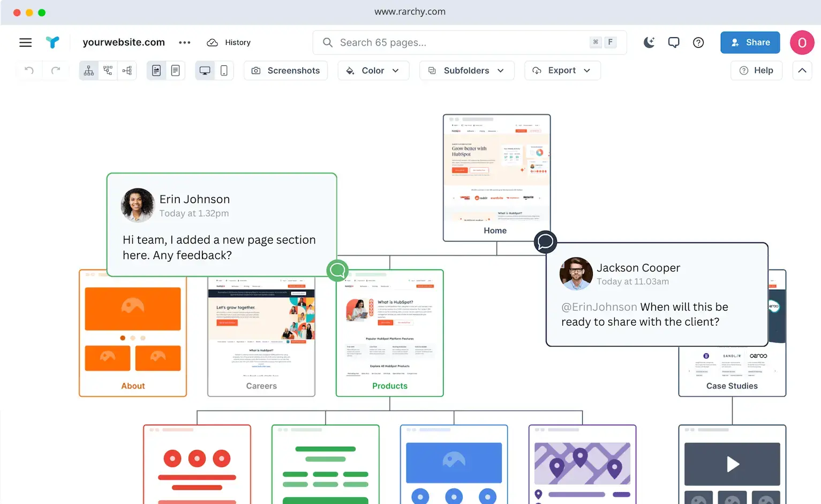Switch to the vertical tree layout view
Image resolution: width=821 pixels, height=504 pixels.
click(x=89, y=70)
